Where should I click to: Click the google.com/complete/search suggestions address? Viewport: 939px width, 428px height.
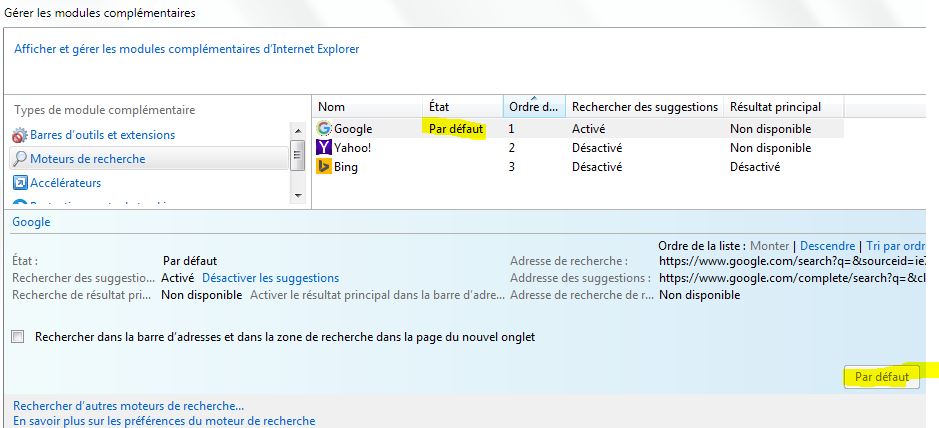tap(792, 278)
